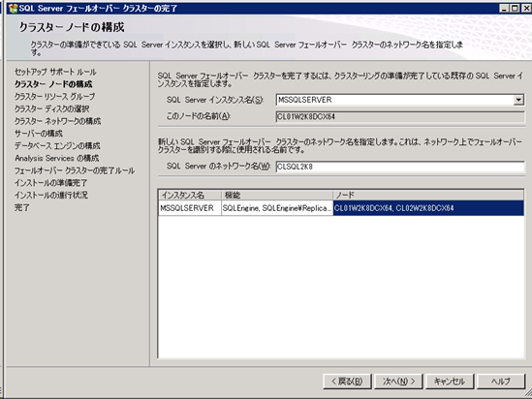The image size is (532, 399).
Task: Click the 機能 column header
Action: tap(277, 195)
